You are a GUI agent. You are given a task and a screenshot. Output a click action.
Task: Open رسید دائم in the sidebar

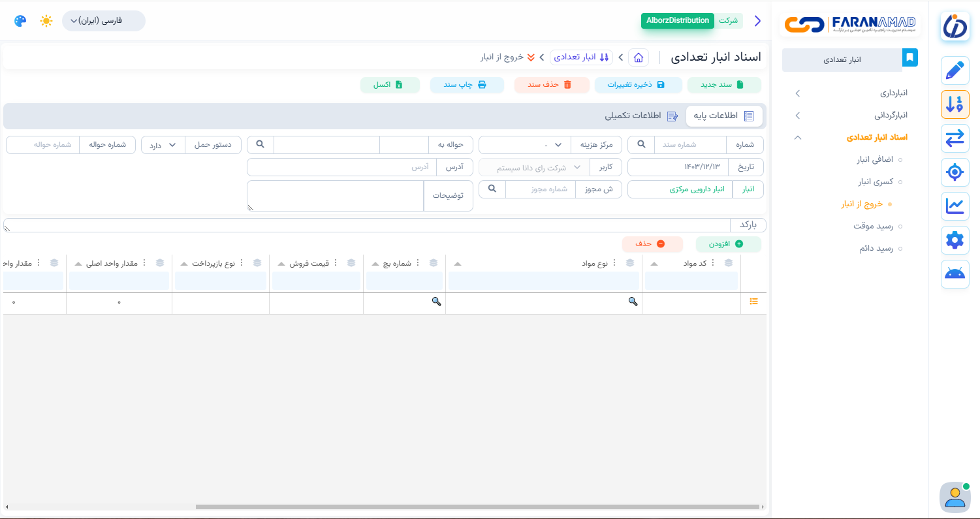(x=875, y=249)
